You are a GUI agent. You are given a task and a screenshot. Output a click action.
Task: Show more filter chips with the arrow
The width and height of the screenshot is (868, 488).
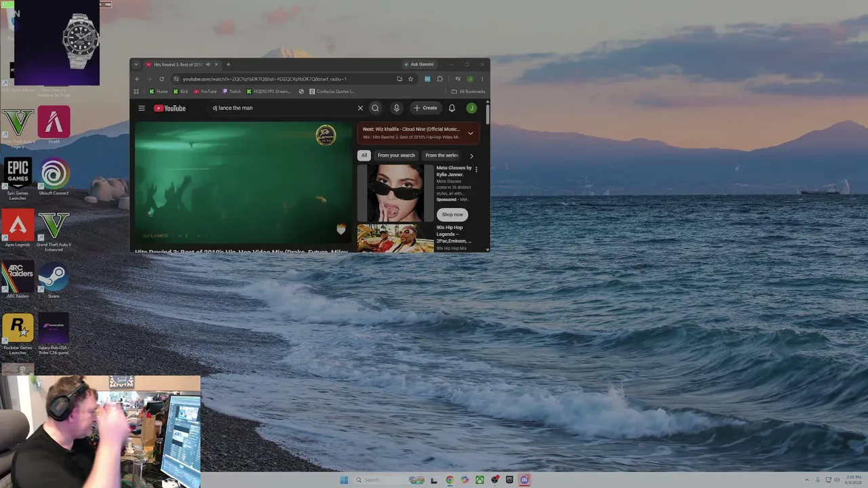click(x=471, y=156)
